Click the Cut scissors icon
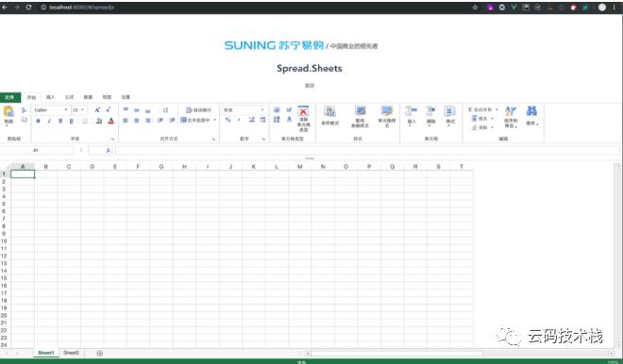This screenshot has height=364, width=623. tap(24, 110)
